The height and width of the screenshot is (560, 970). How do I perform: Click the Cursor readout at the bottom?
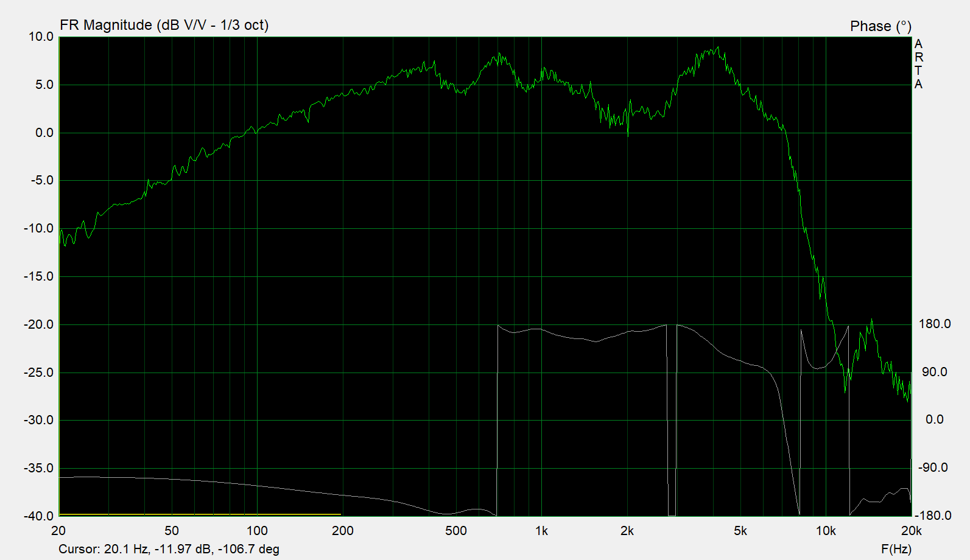click(x=169, y=549)
